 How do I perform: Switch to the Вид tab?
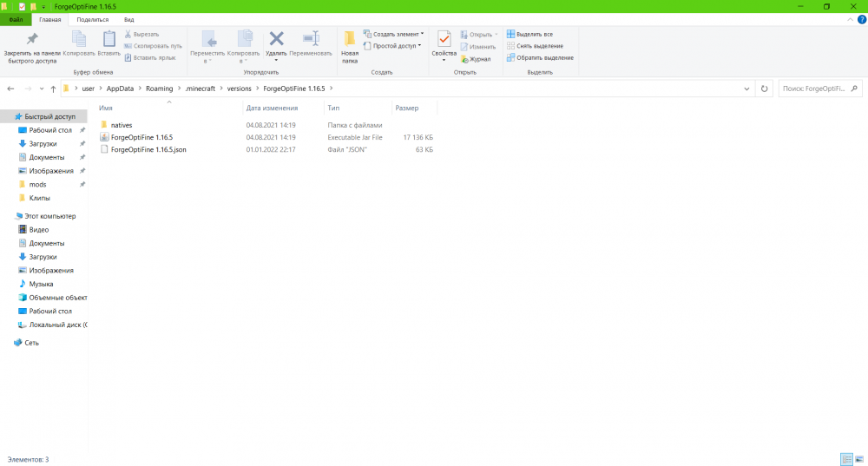pos(129,19)
